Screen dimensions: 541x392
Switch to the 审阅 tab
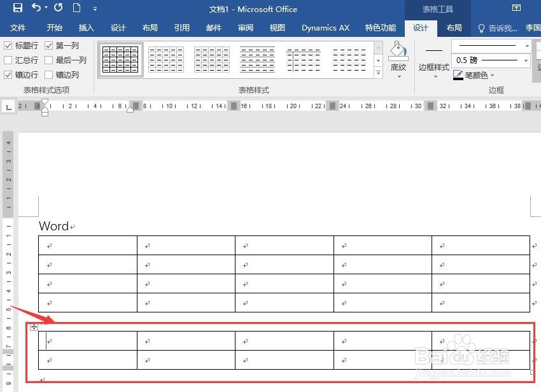tap(245, 27)
